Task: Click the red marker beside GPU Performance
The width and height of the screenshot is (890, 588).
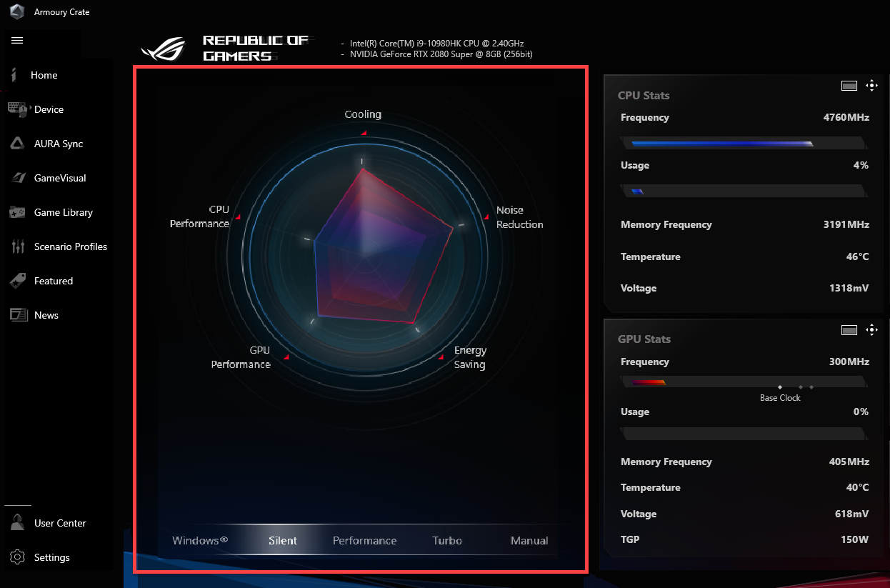Action: [286, 357]
